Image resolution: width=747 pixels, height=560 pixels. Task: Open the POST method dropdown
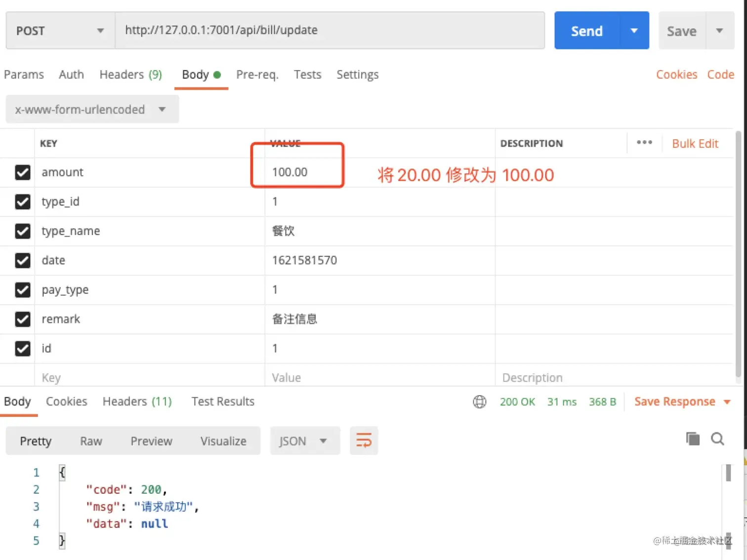60,31
